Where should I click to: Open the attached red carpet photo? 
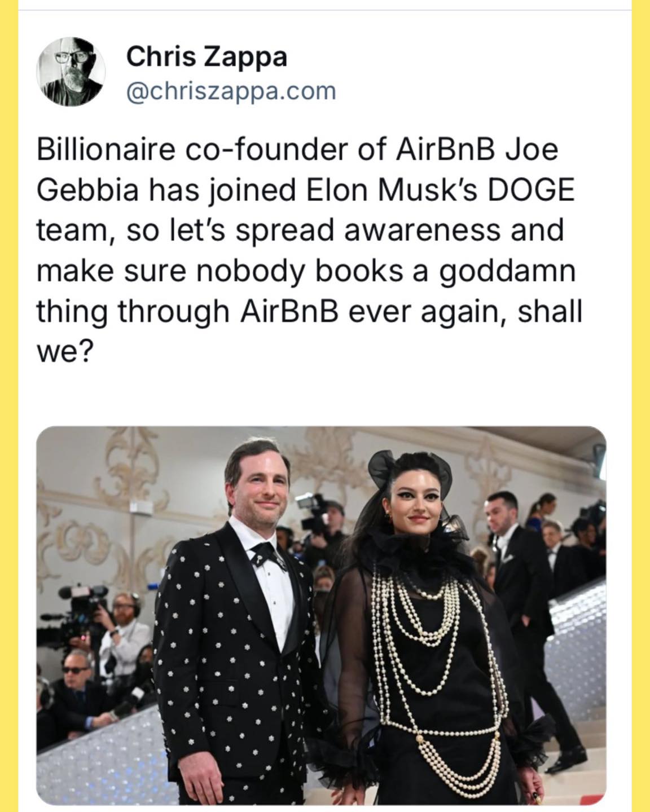[322, 615]
